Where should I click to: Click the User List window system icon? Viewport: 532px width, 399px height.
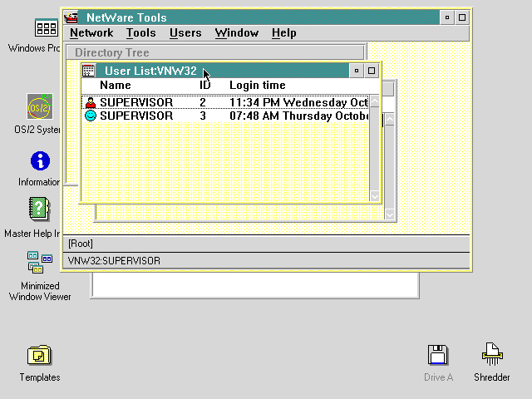[89, 71]
